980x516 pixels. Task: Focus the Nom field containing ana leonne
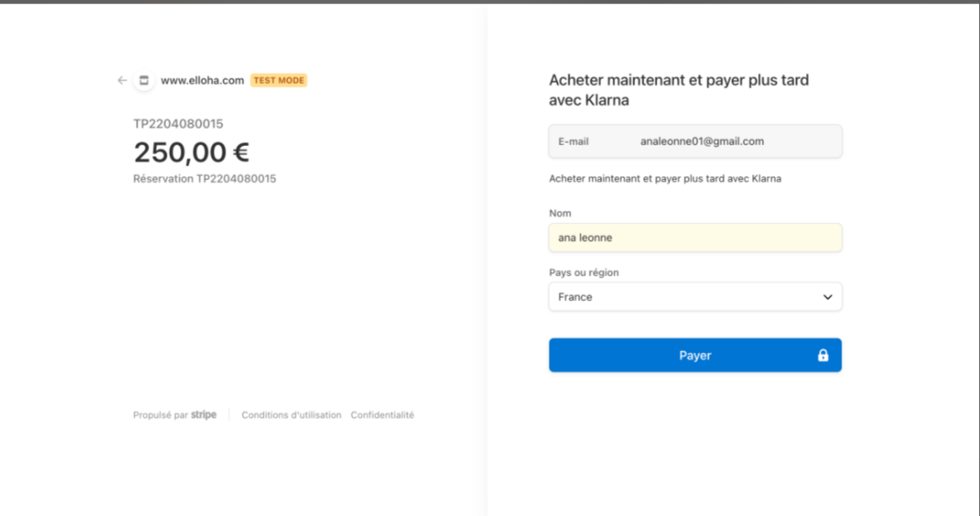point(695,237)
